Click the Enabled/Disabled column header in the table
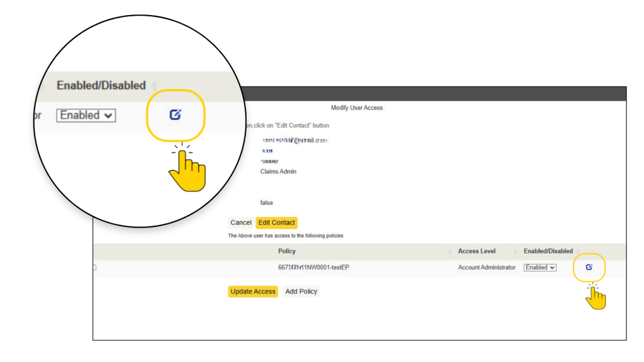 click(548, 251)
